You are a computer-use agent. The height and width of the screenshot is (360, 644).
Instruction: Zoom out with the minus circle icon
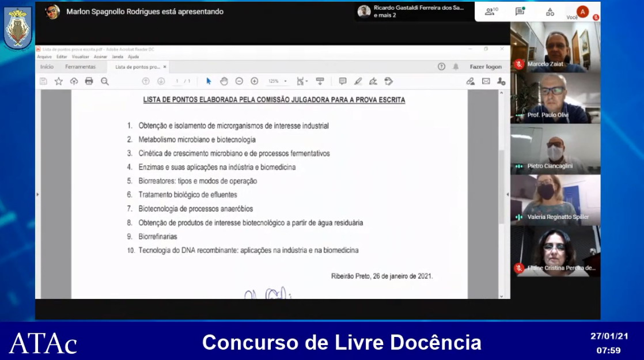(239, 81)
